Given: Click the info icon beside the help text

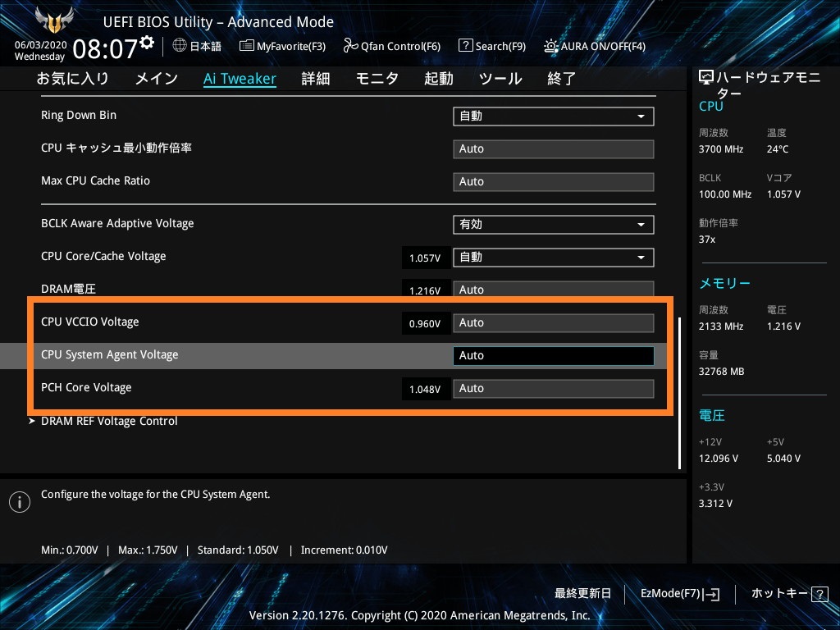Looking at the screenshot, I should (x=20, y=502).
